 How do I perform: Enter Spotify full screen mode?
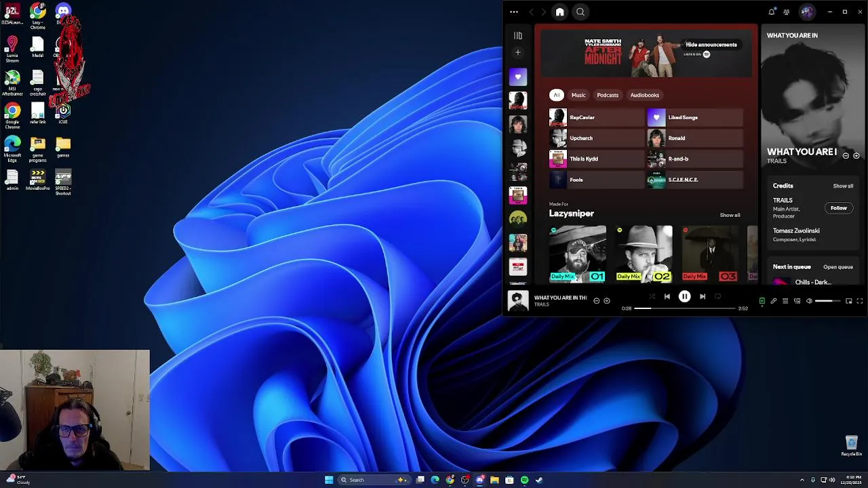click(x=860, y=301)
